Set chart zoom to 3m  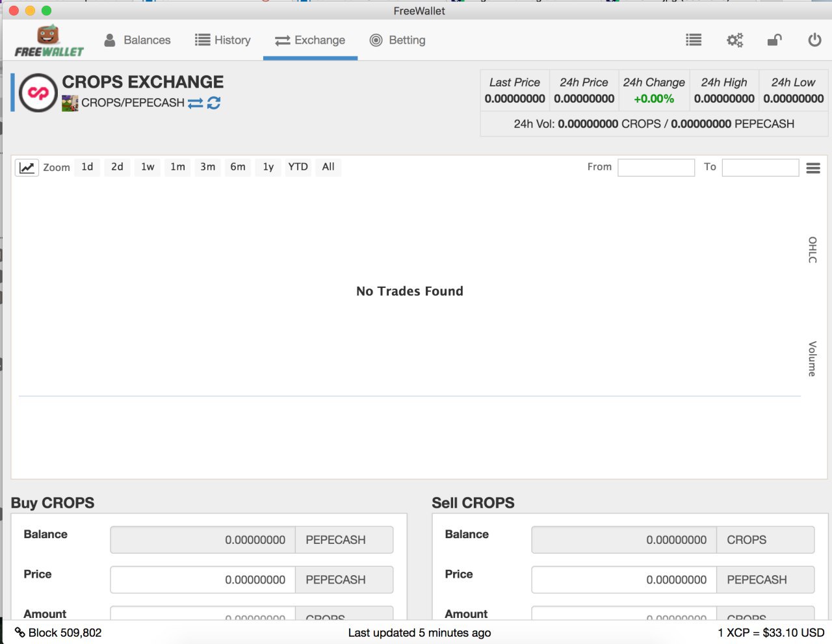(x=207, y=167)
